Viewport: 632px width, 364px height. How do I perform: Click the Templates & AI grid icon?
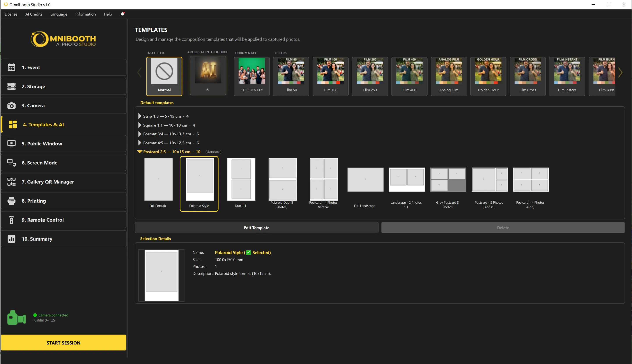tap(13, 124)
